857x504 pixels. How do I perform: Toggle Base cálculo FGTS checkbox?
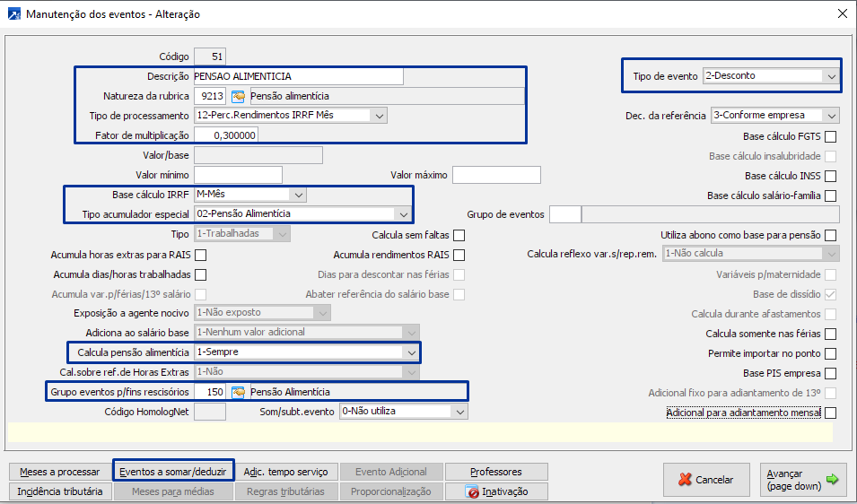(x=830, y=136)
